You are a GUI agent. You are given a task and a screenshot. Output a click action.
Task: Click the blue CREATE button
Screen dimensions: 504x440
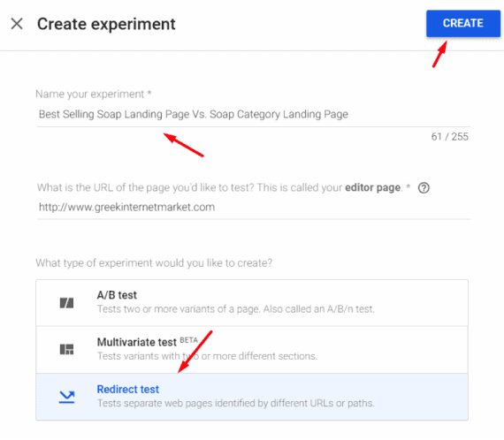462,24
